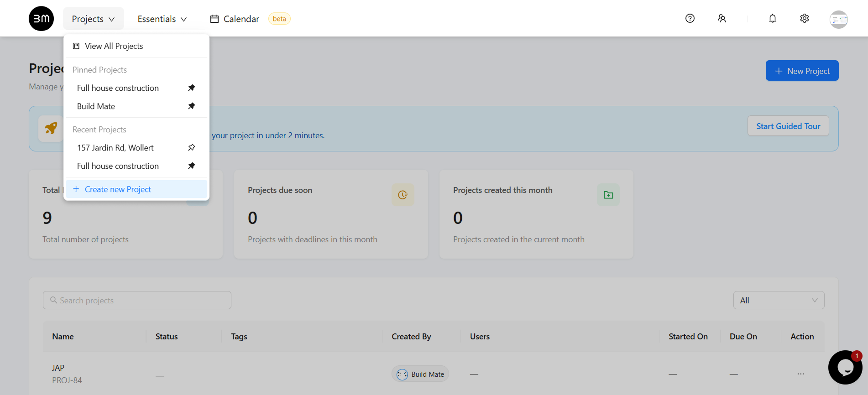Click the Projects created this month title

502,190
